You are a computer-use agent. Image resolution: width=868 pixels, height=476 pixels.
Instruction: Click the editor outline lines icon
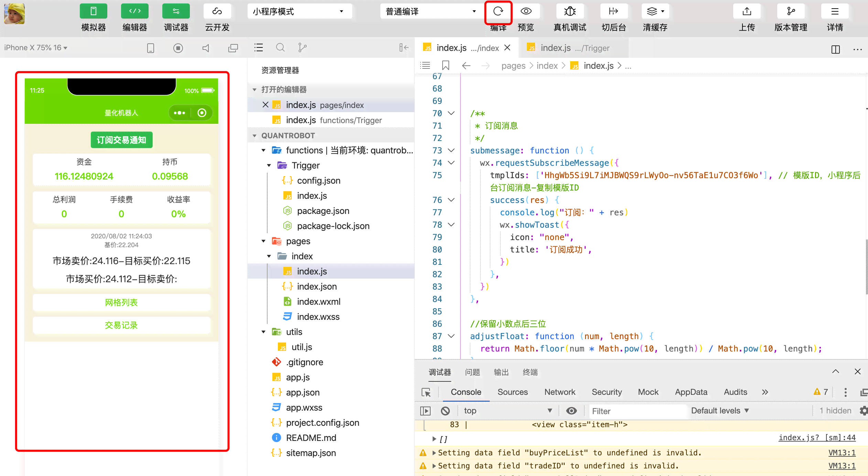(x=425, y=65)
